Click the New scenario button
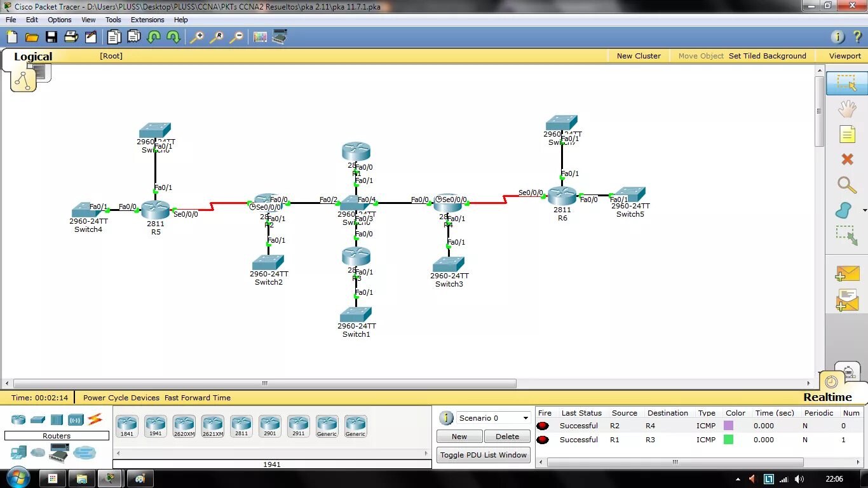868x488 pixels. coord(459,437)
